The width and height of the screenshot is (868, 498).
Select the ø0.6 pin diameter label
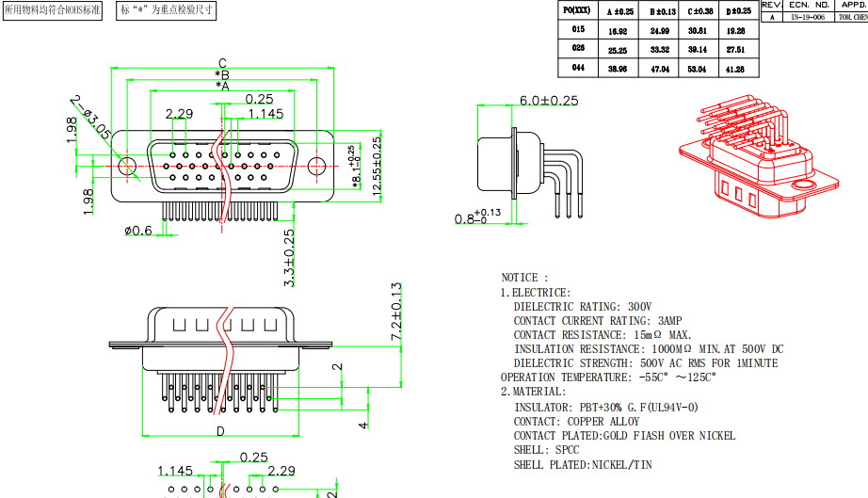click(137, 231)
